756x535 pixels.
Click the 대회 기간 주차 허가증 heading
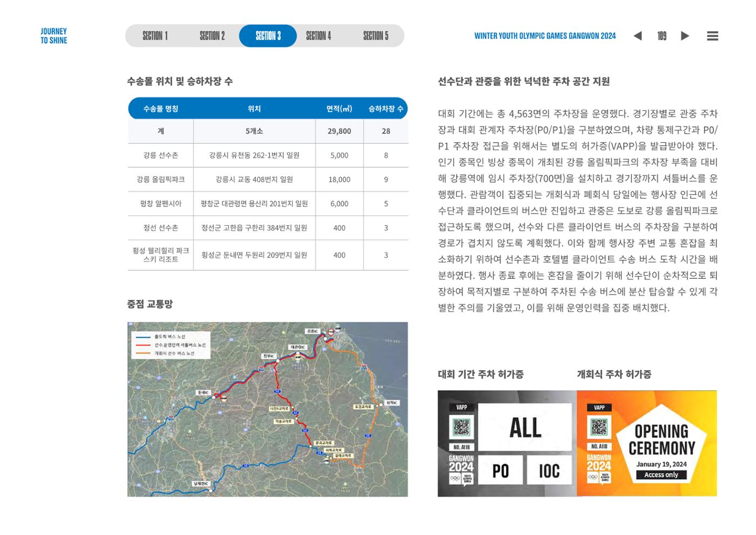click(x=481, y=374)
